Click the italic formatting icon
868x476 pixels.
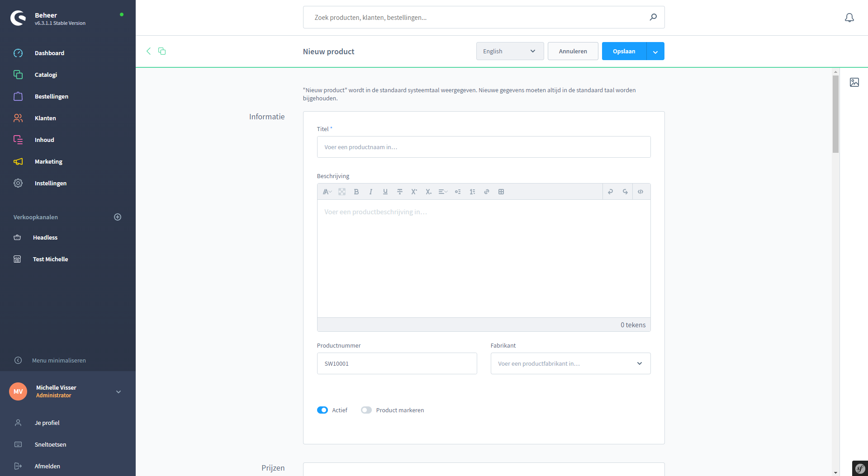pos(371,192)
